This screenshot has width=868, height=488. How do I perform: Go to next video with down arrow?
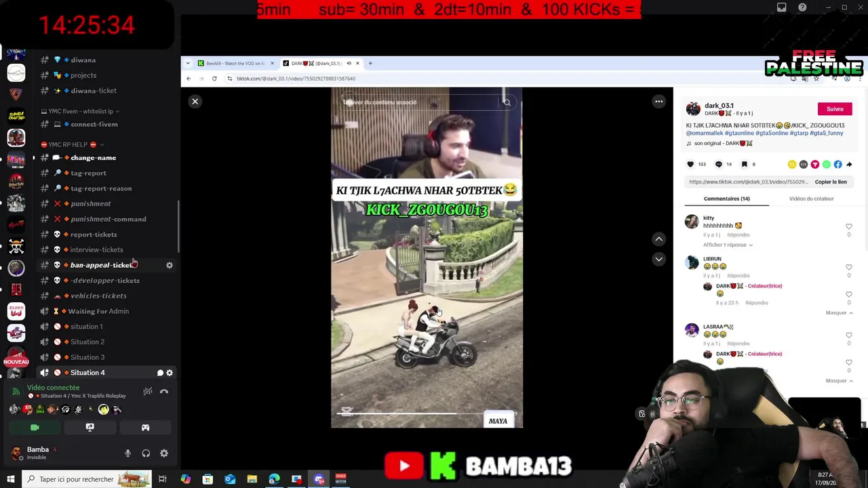tap(658, 260)
